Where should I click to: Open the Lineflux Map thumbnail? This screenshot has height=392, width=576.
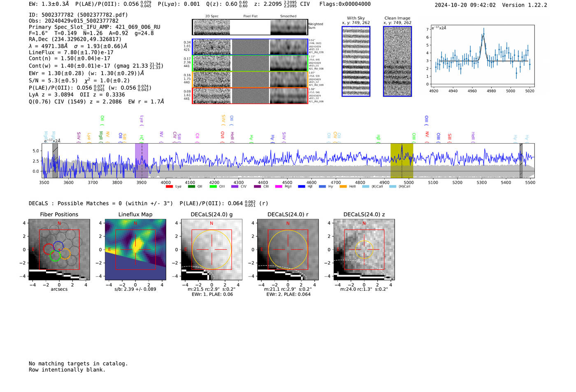(135, 250)
